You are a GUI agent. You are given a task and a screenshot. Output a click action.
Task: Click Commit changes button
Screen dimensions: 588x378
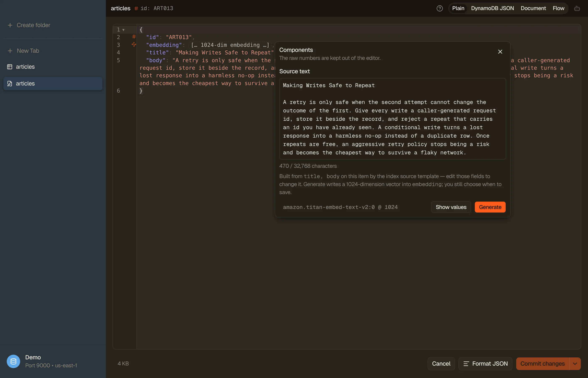542,364
